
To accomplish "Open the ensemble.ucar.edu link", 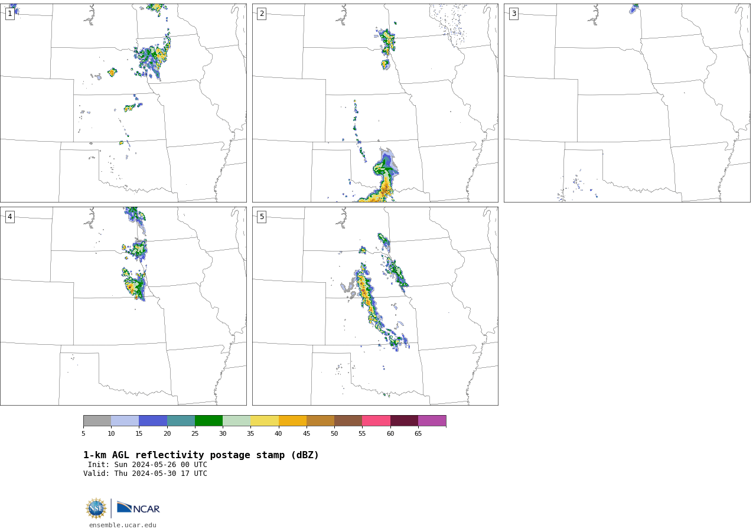I will click(x=123, y=525).
